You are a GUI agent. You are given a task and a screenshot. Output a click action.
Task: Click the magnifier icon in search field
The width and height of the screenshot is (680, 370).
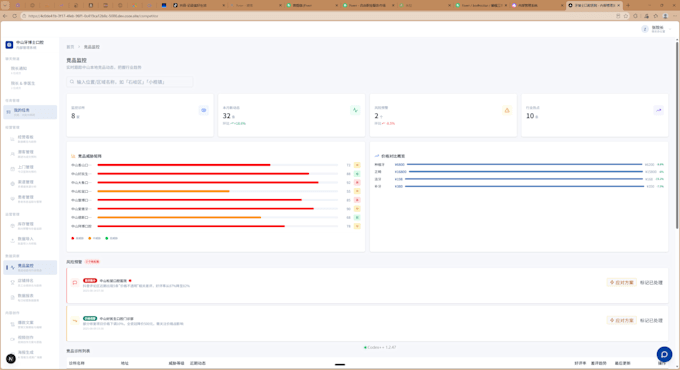[72, 82]
